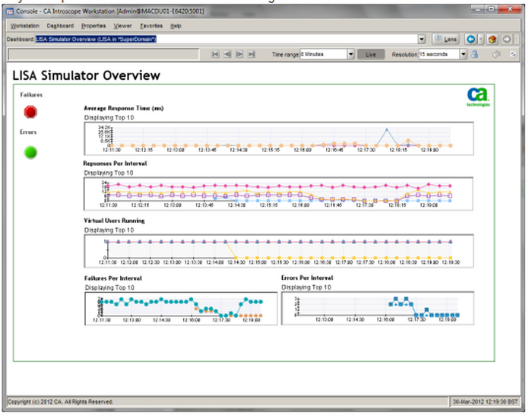Click the console window title bar icon
This screenshot has height=416, width=532.
click(x=11, y=11)
